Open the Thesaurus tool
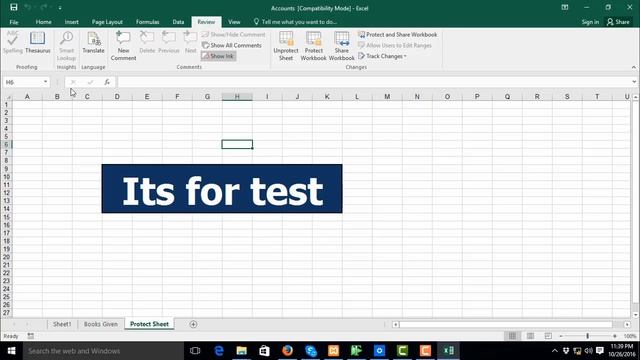 (38, 42)
